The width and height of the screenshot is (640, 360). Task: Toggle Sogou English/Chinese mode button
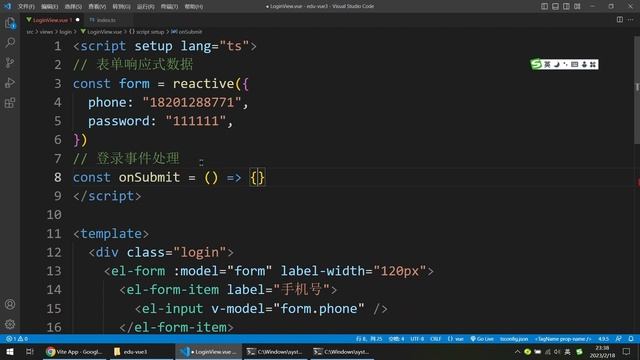pyautogui.click(x=547, y=64)
